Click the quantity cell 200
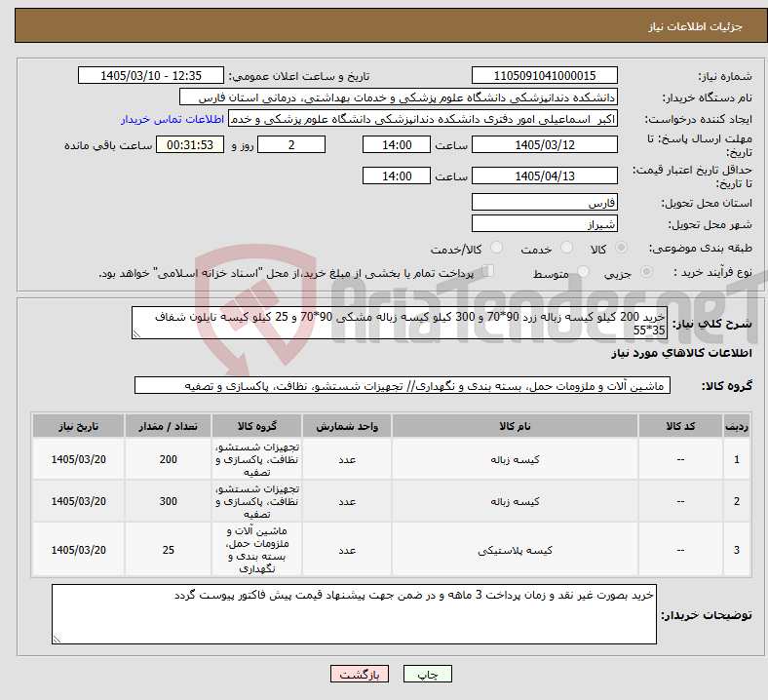This screenshot has width=768, height=700. (168, 459)
